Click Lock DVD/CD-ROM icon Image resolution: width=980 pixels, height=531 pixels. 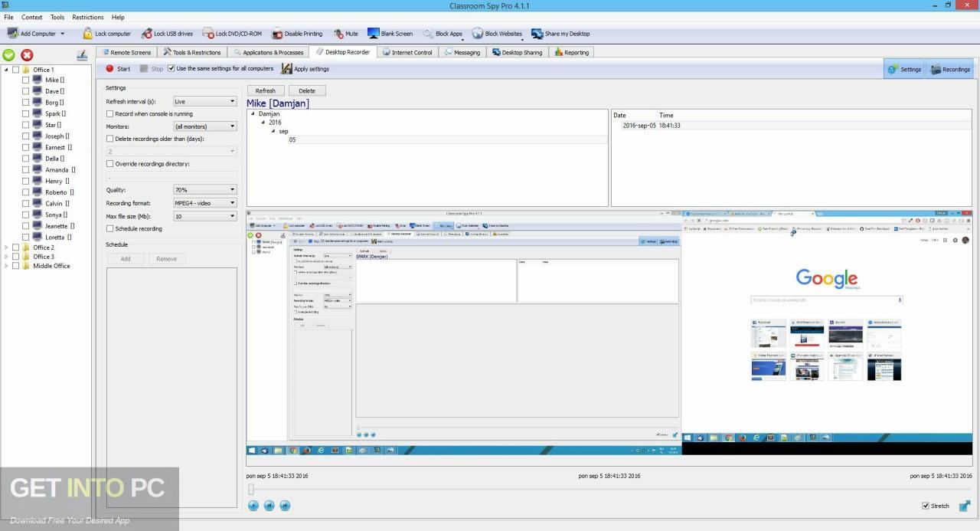[207, 34]
